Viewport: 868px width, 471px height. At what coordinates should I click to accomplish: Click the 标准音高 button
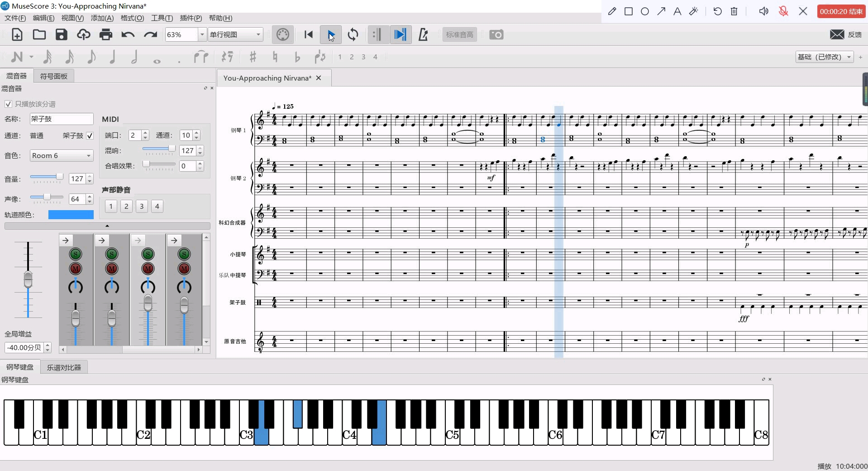[459, 34]
